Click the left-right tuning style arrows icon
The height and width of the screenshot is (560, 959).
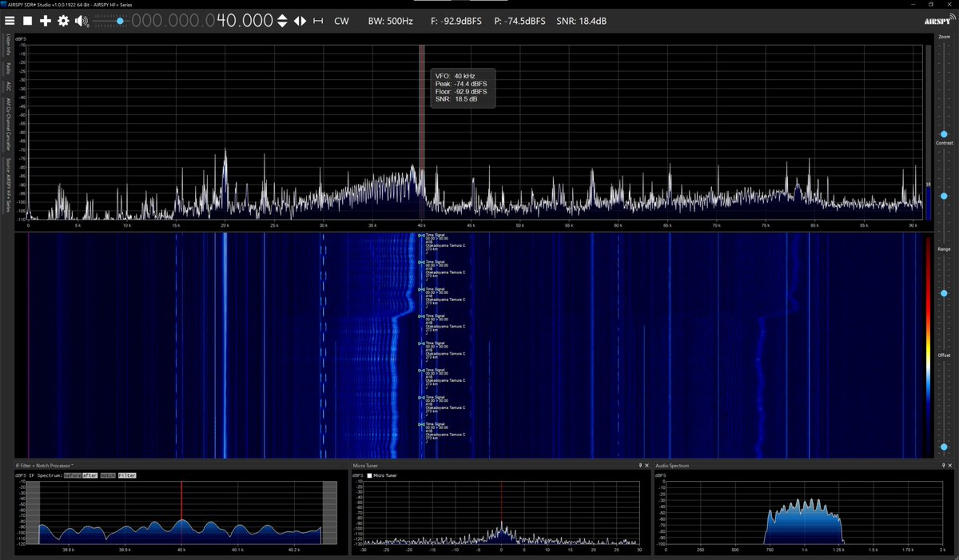tap(300, 21)
